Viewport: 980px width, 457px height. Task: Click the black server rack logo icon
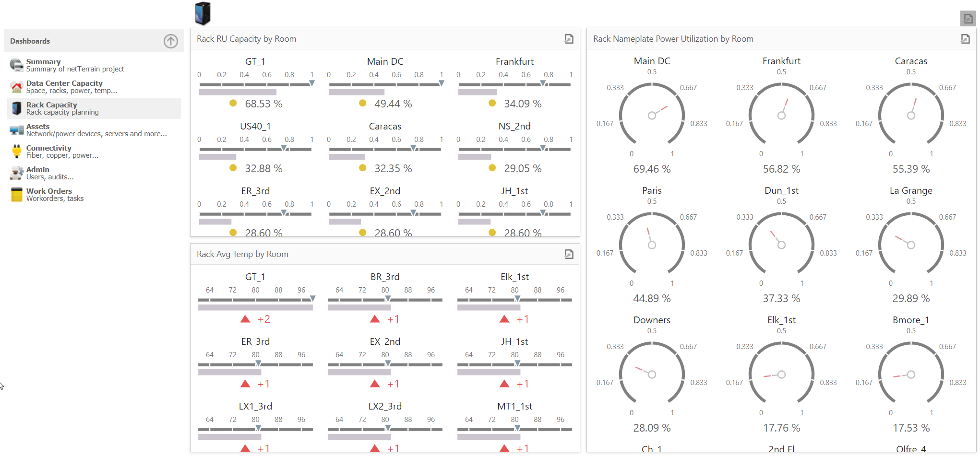203,13
